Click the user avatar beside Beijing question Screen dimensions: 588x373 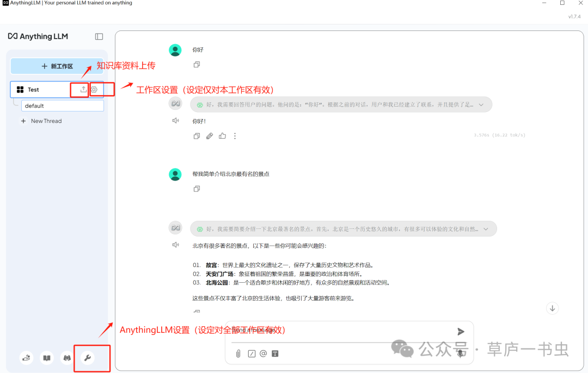click(x=175, y=174)
